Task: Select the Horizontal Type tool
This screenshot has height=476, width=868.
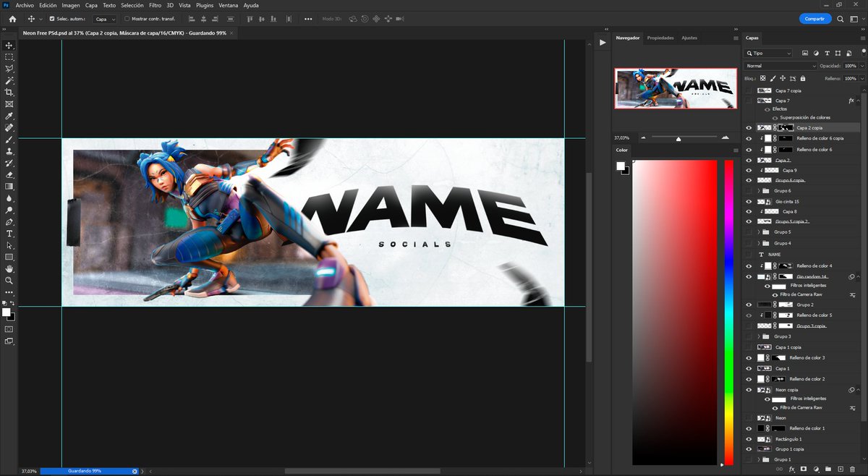Action: tap(9, 233)
